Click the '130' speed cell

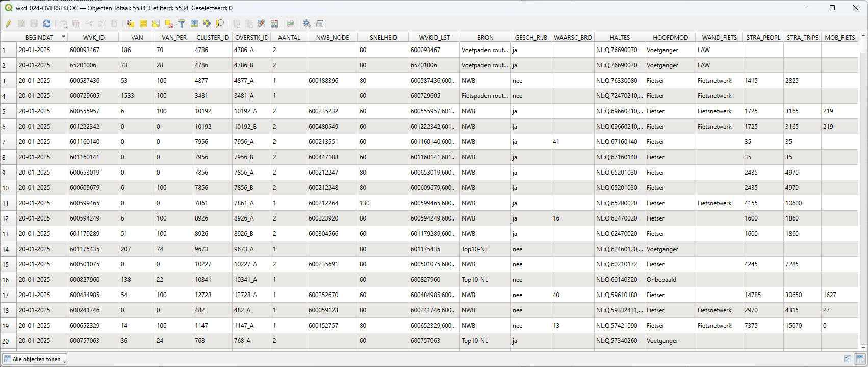click(383, 203)
